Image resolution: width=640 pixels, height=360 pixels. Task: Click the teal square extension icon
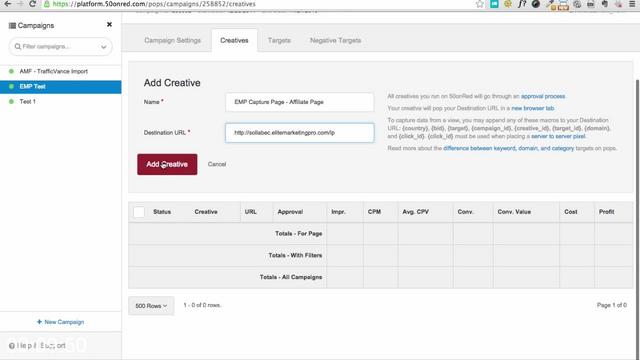click(494, 4)
